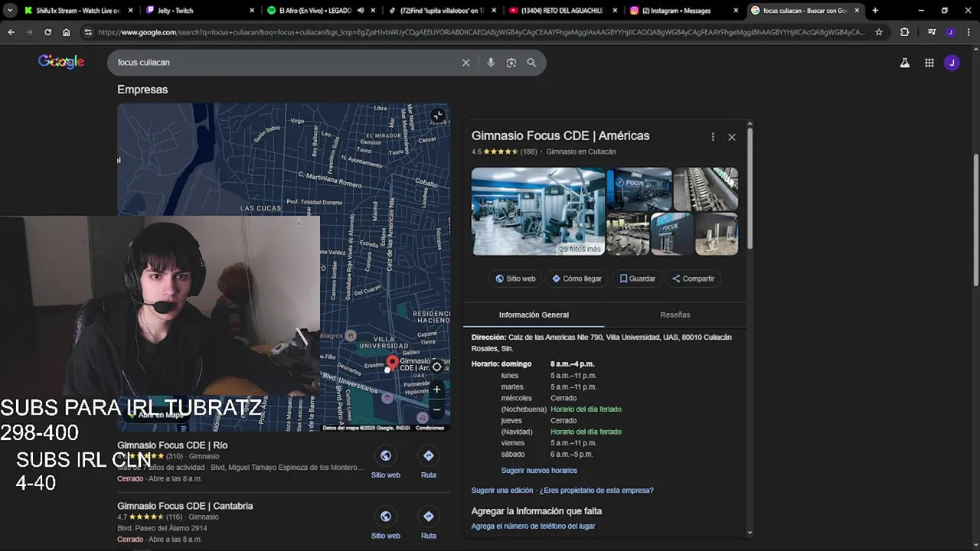
Task: Open browser media control icon
Action: click(931, 32)
